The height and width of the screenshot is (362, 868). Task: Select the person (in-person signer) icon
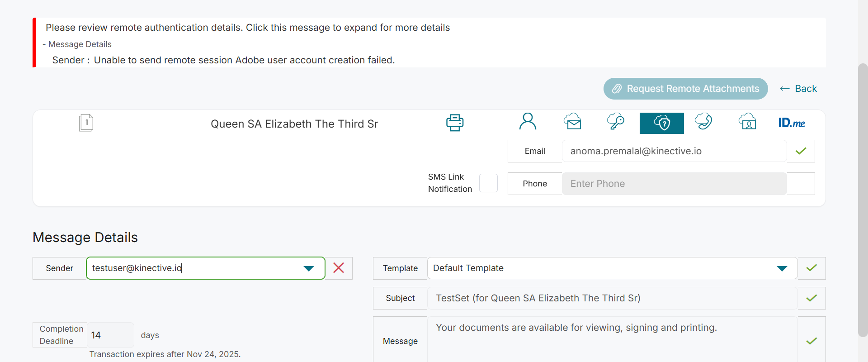click(x=528, y=122)
